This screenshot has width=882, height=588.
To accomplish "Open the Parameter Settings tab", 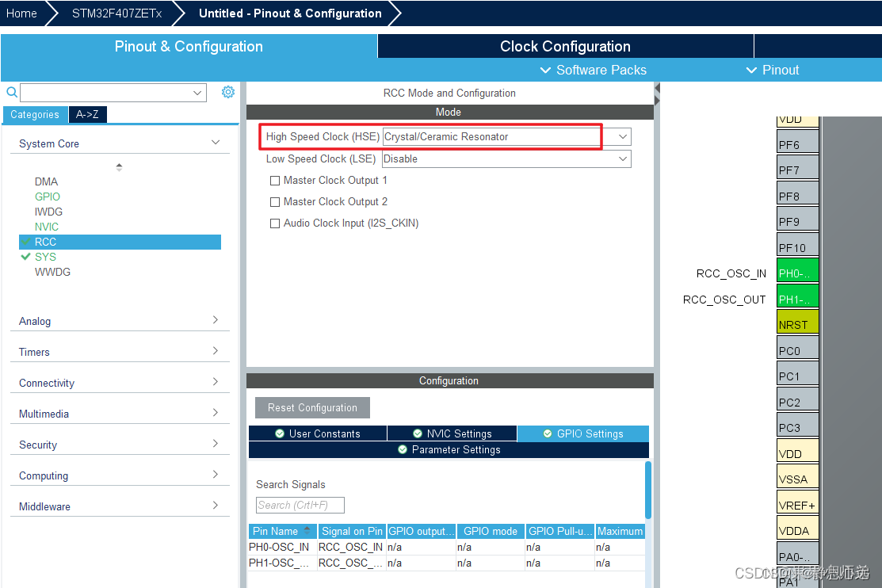I will coord(449,449).
